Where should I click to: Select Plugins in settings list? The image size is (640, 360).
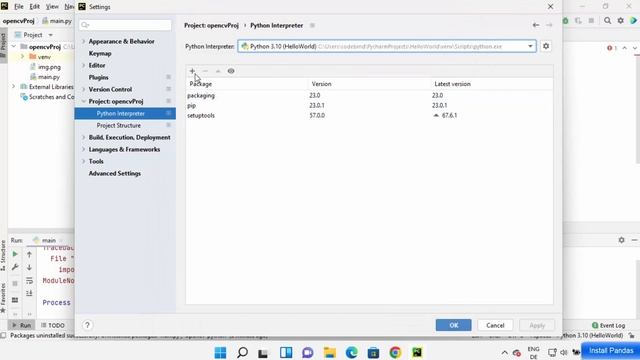98,78
